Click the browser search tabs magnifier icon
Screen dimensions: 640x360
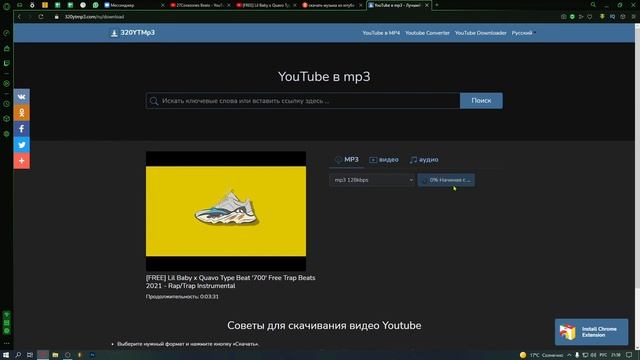click(x=593, y=5)
